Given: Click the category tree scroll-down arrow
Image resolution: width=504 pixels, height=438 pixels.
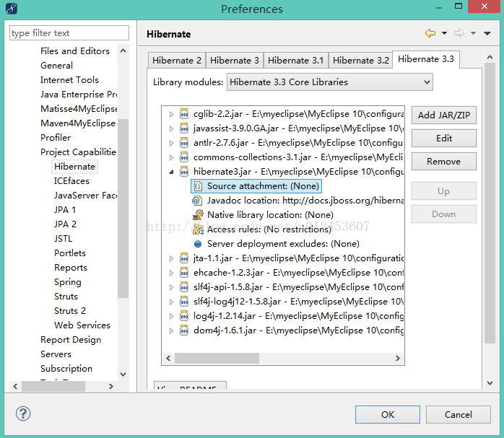Looking at the screenshot, I should pyautogui.click(x=123, y=374).
